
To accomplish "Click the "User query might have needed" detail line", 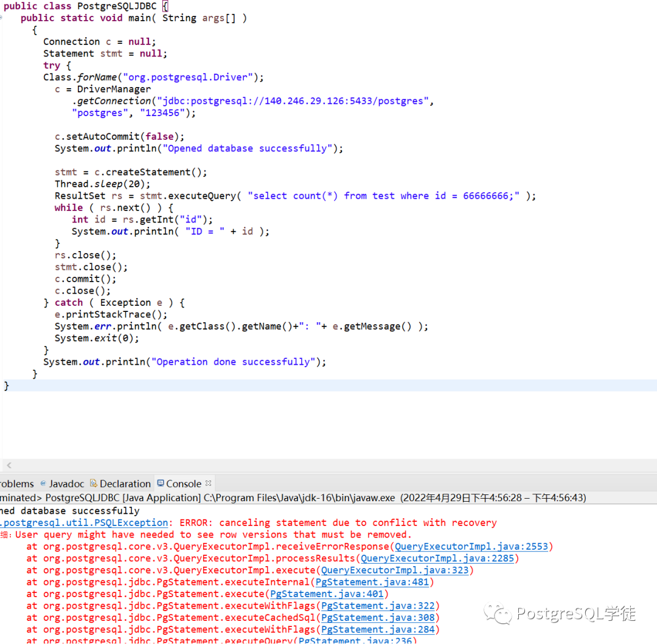I will (x=214, y=535).
